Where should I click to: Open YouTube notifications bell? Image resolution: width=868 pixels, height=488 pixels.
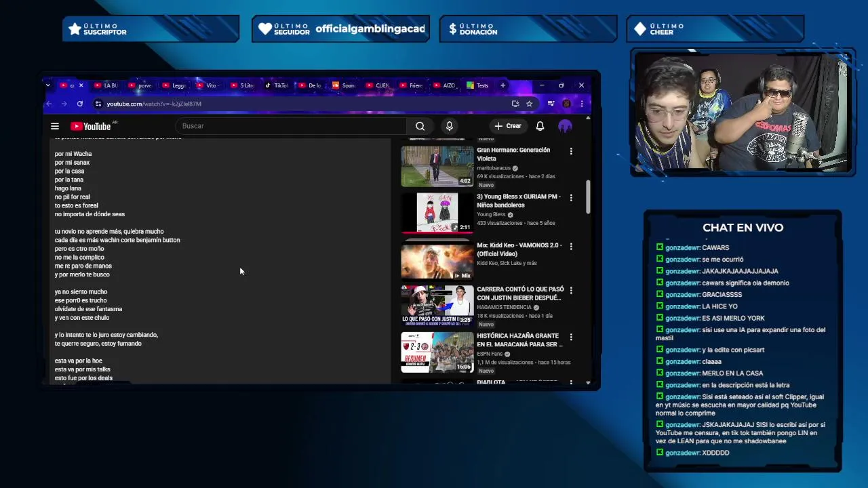pyautogui.click(x=540, y=126)
